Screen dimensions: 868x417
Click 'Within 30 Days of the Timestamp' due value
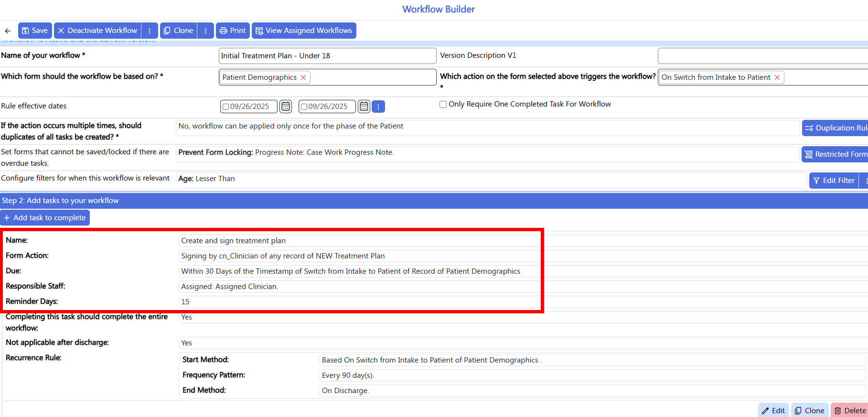(351, 271)
